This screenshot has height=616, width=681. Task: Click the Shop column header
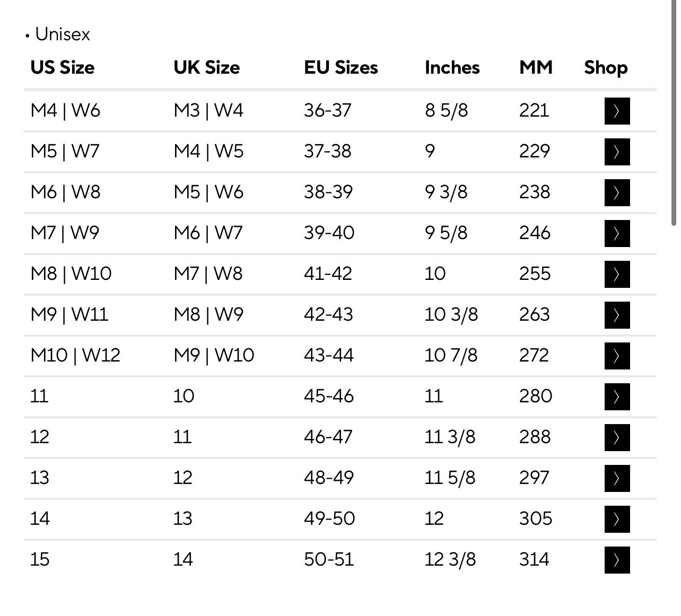tap(606, 68)
